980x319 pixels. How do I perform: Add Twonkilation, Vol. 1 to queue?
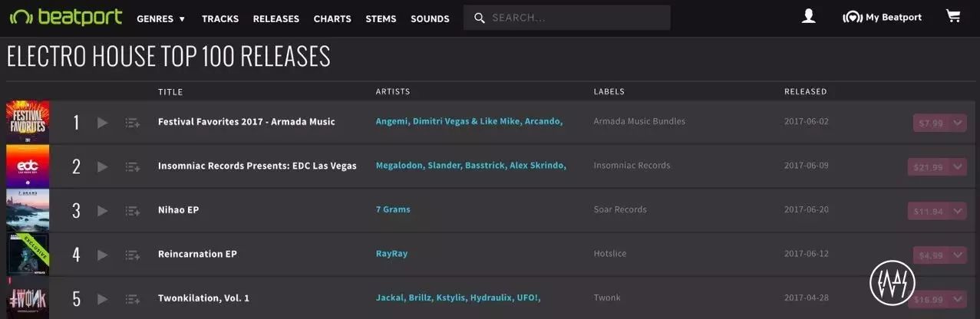pyautogui.click(x=132, y=299)
